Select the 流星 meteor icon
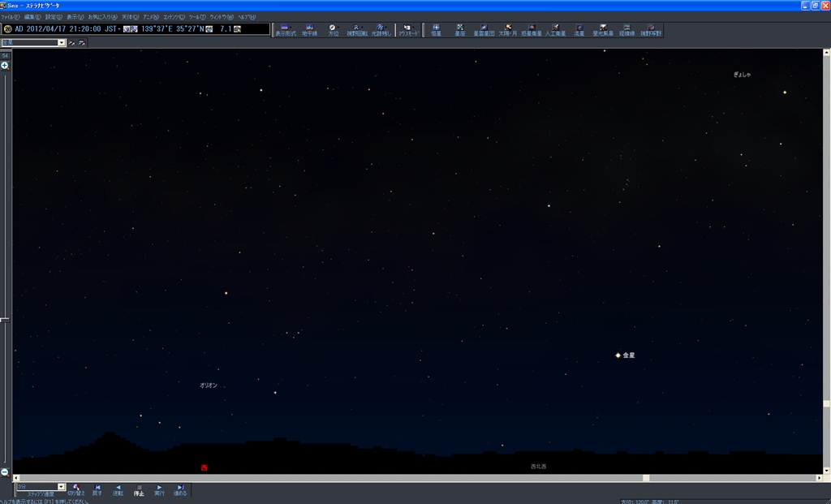 pyautogui.click(x=579, y=29)
